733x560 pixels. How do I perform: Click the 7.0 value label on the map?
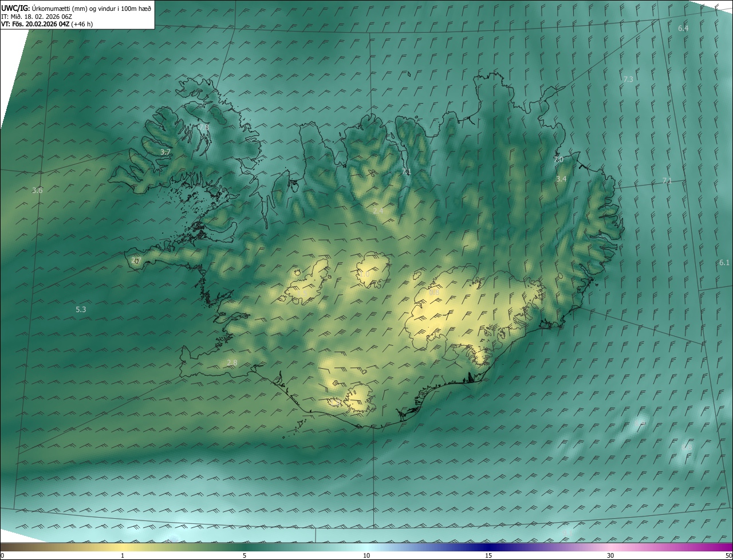(558, 160)
